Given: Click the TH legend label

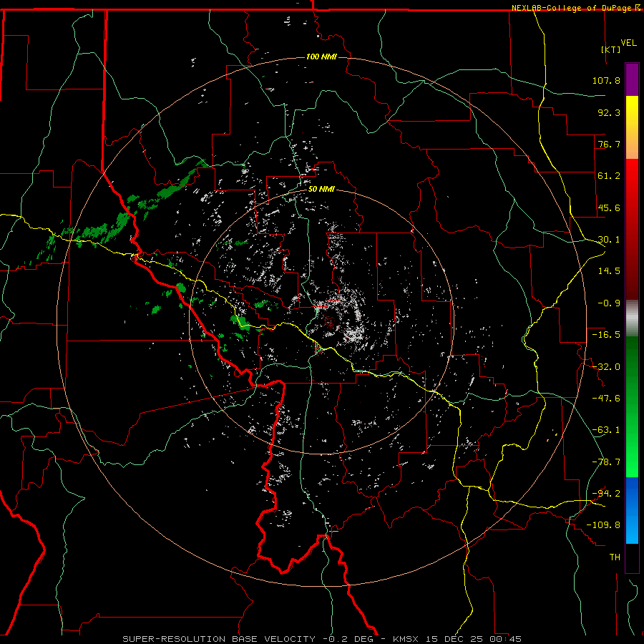Looking at the screenshot, I should click(x=615, y=557).
